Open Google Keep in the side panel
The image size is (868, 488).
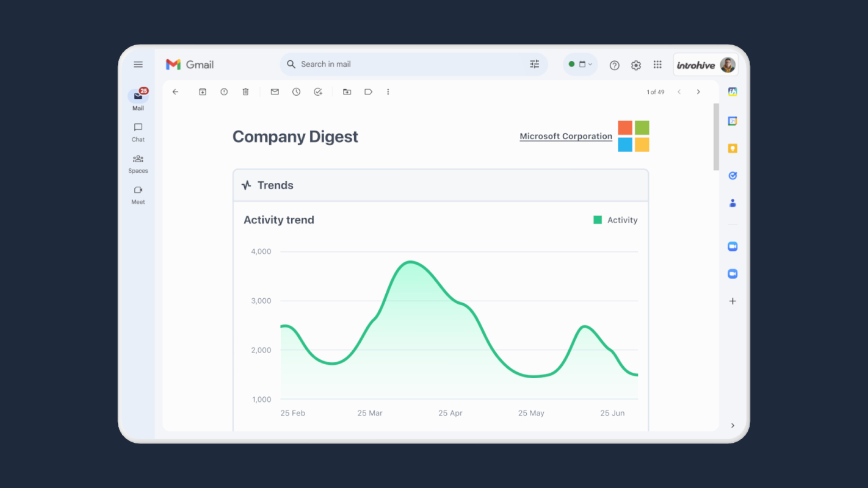pos(732,148)
